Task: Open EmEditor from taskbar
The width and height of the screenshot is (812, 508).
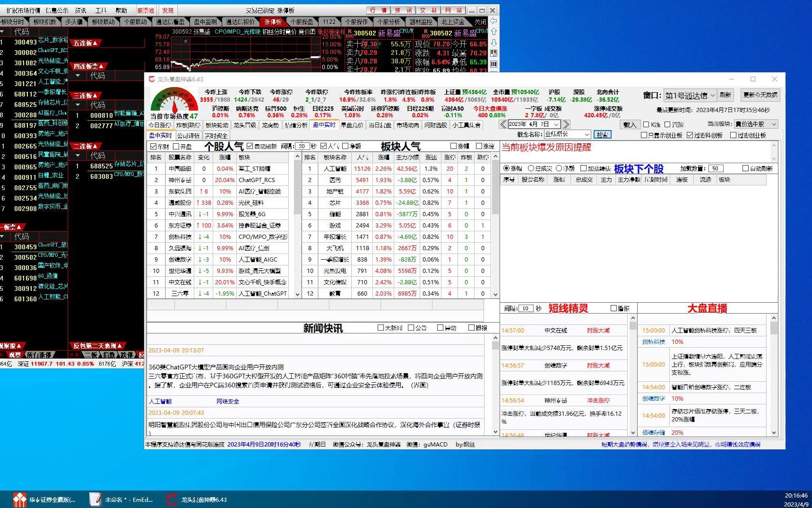Action: 122,499
